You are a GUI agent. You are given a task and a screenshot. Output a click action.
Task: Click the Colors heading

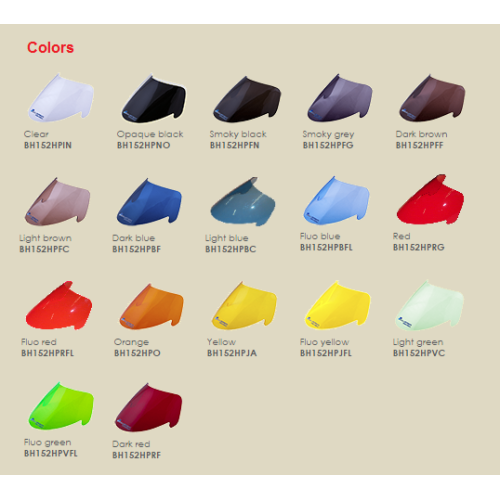(50, 48)
